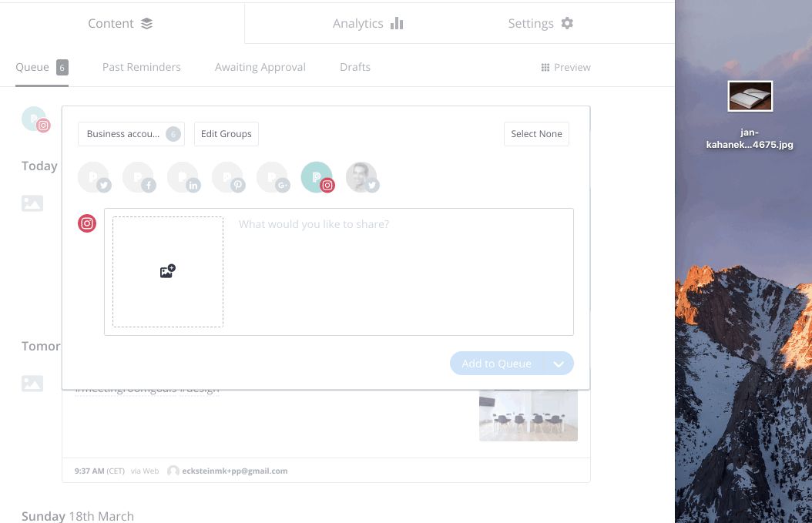Click the Instagram profile avatar above Today
Viewport: 812px width, 523px height.
click(x=35, y=119)
